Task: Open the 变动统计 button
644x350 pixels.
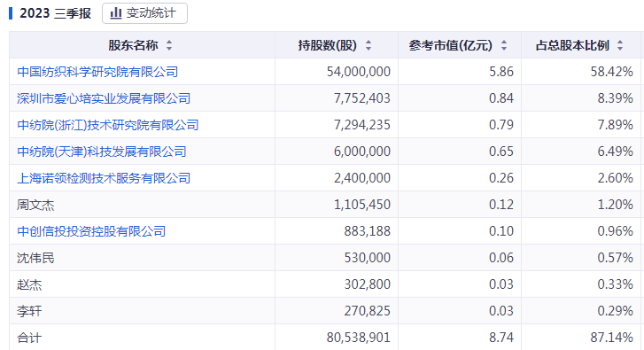Action: 144,13
